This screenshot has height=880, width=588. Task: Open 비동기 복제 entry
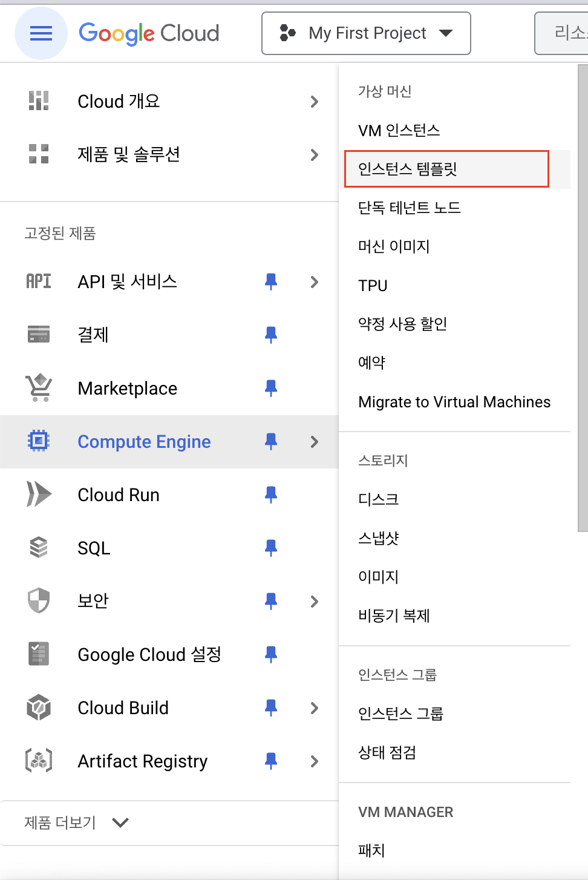point(394,616)
